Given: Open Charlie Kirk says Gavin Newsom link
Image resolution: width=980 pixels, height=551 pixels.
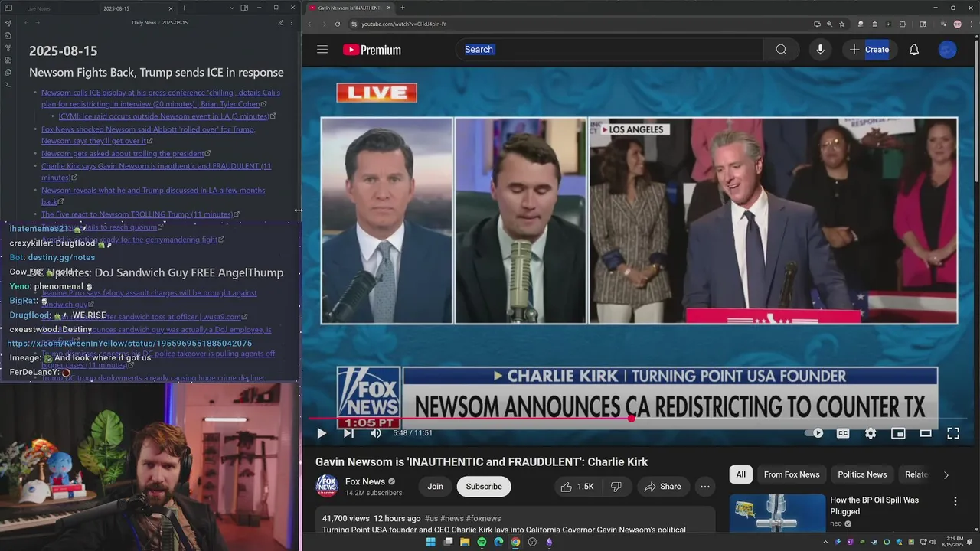Looking at the screenshot, I should coord(156,171).
